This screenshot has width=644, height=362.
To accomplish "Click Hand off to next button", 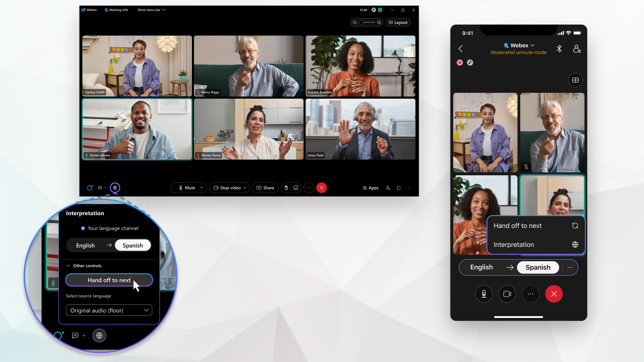I will (x=109, y=280).
